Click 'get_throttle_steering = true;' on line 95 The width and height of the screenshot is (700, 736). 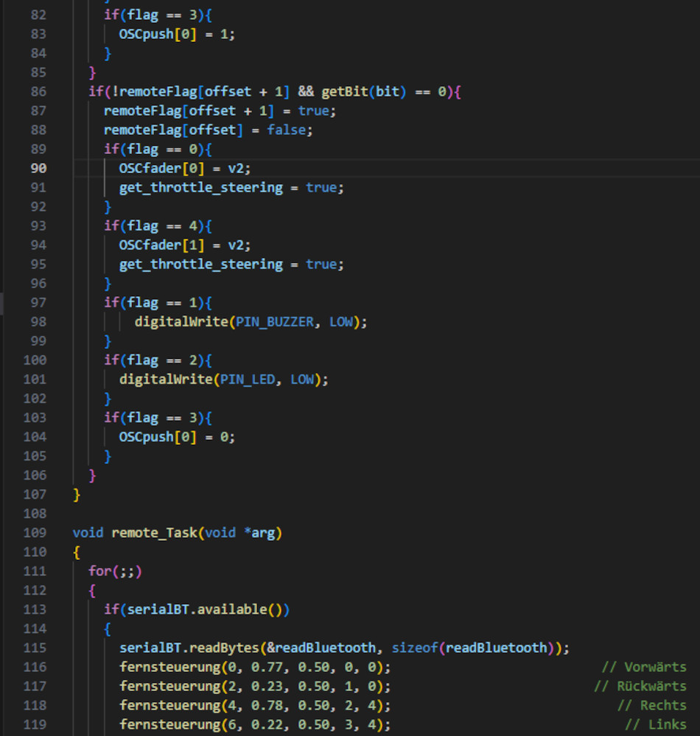click(x=231, y=264)
